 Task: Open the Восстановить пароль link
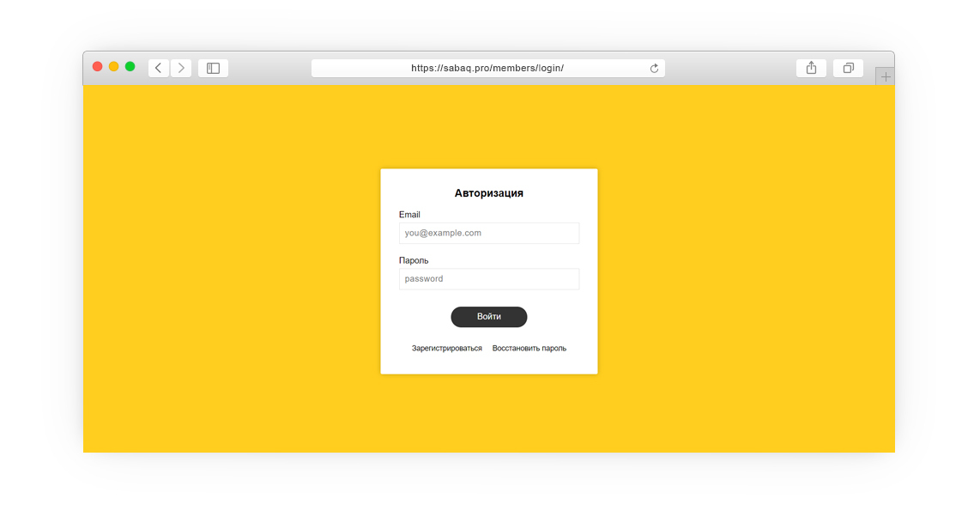(529, 349)
